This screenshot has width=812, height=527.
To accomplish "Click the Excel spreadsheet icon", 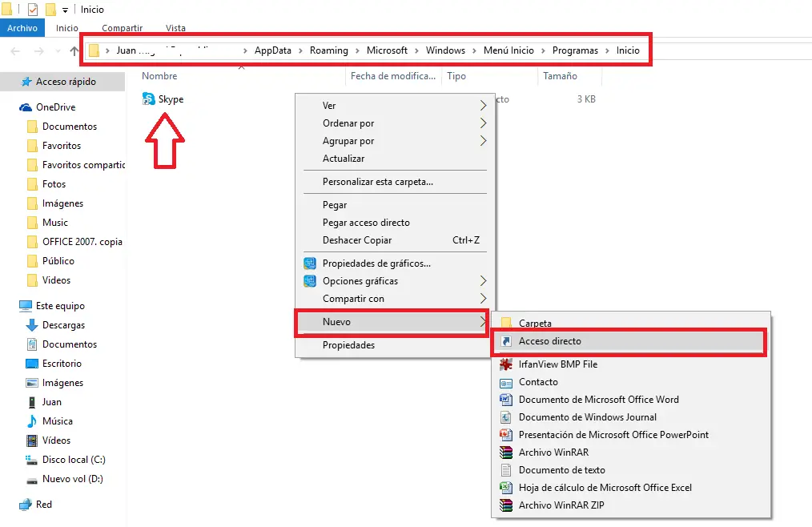I will click(506, 488).
